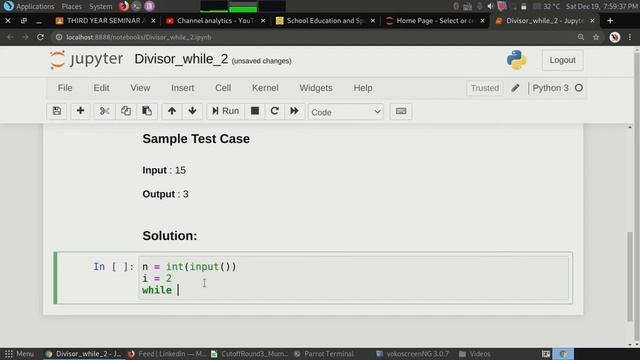Open the Menu button in bottom taskbar
The width and height of the screenshot is (640, 360).
pos(19,354)
